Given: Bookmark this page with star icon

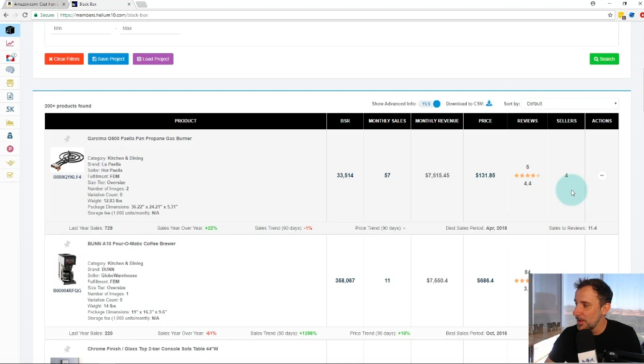Looking at the screenshot, I should (610, 15).
